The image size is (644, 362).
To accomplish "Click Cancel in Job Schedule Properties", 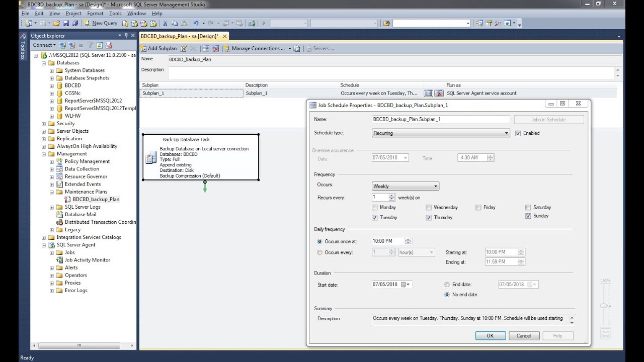I will (524, 335).
